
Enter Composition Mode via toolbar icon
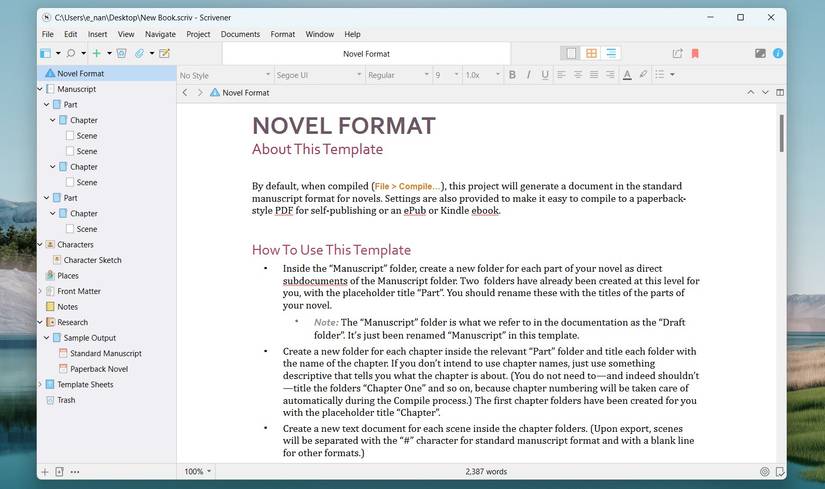click(760, 53)
